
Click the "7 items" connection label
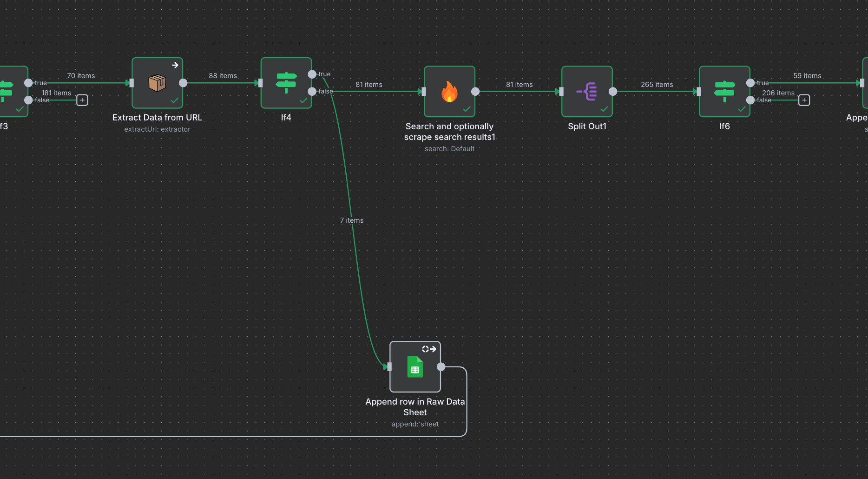pyautogui.click(x=352, y=220)
